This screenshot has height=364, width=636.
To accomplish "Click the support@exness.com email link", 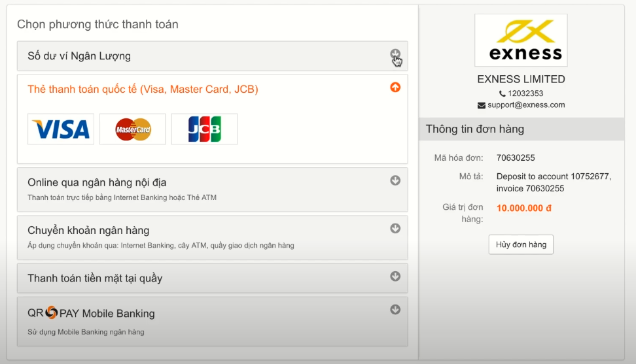I will click(x=526, y=105).
